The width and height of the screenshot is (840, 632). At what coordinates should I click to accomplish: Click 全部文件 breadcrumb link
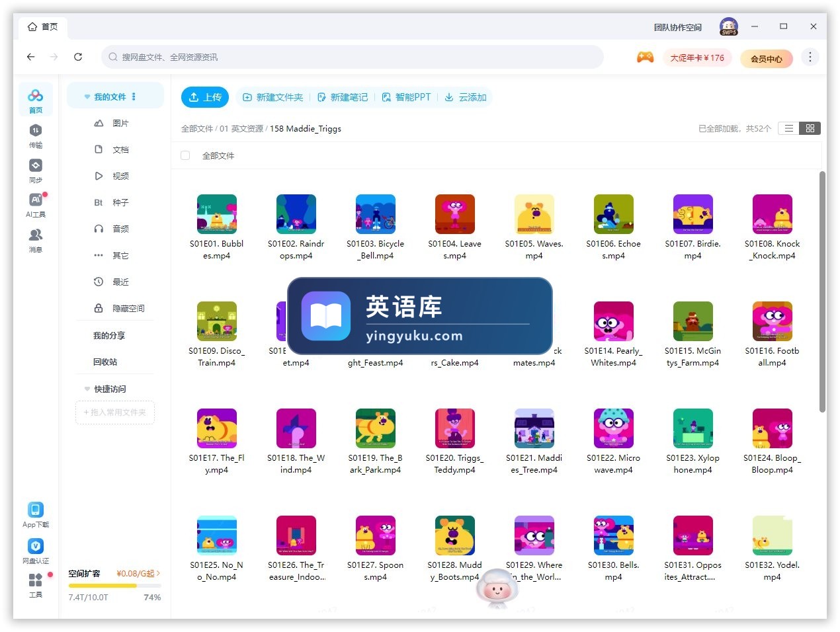click(x=197, y=129)
